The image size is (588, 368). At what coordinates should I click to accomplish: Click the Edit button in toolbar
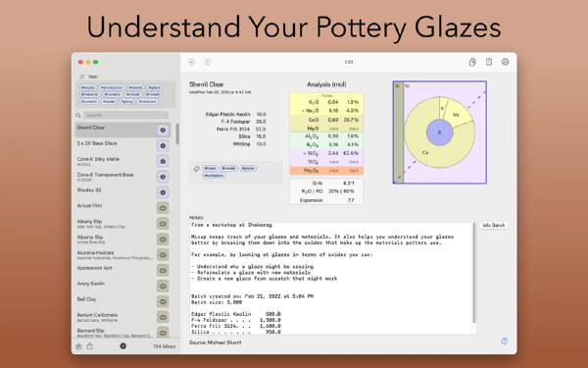coord(349,62)
